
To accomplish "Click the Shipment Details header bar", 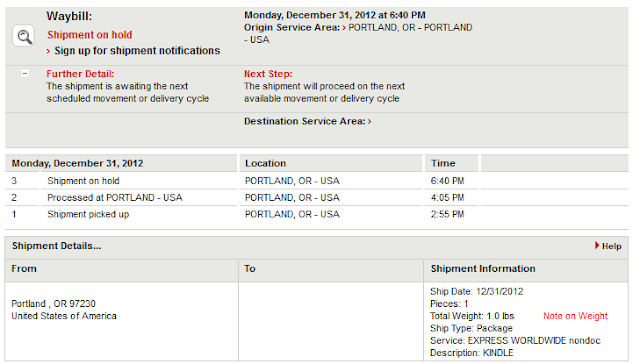I will tap(317, 246).
